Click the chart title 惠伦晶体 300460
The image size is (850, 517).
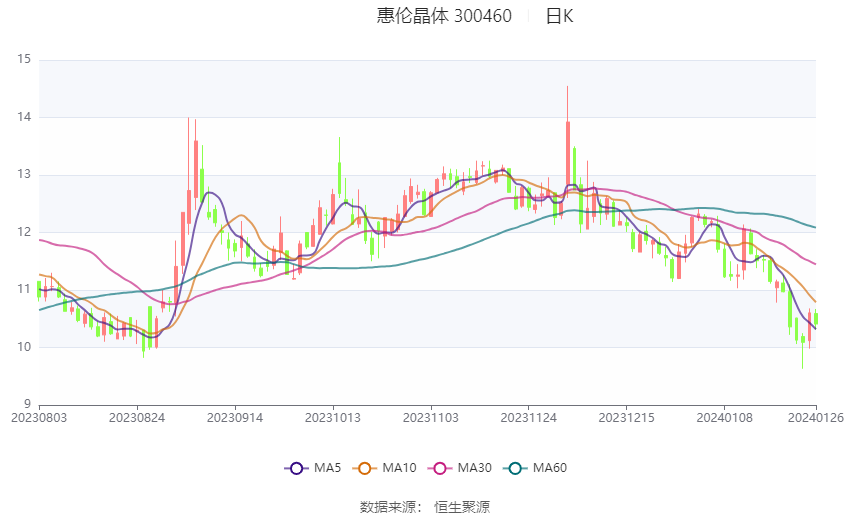[444, 16]
